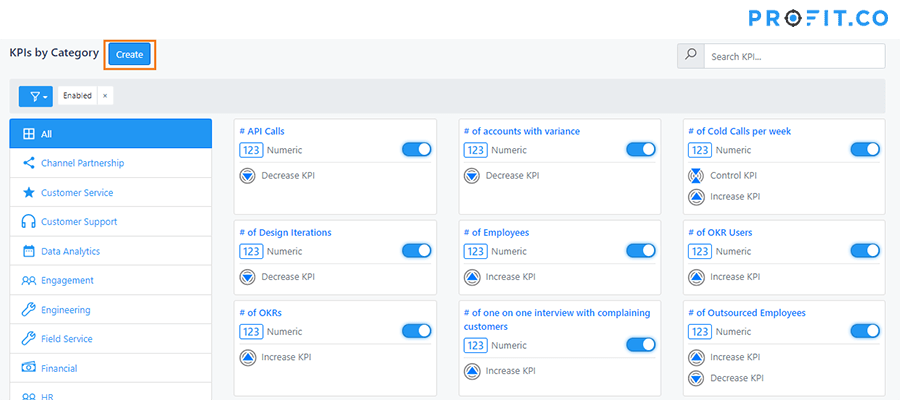Click the Engineering wrench icon

click(x=29, y=310)
